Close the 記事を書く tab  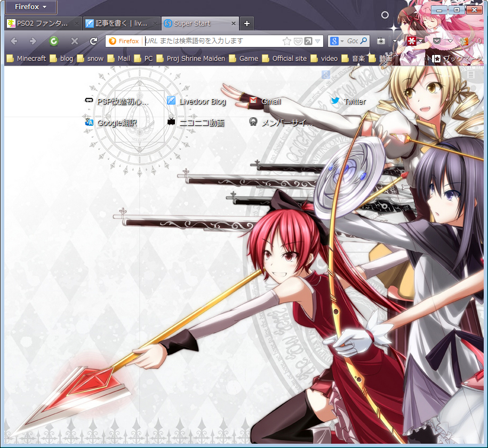[155, 23]
